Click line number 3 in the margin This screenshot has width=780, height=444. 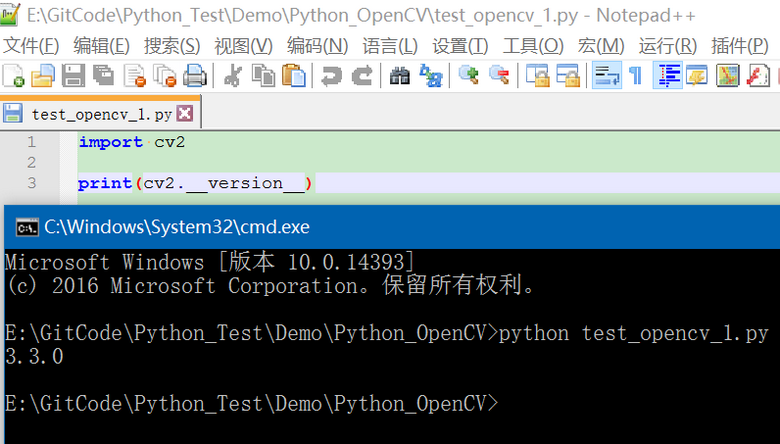click(32, 183)
